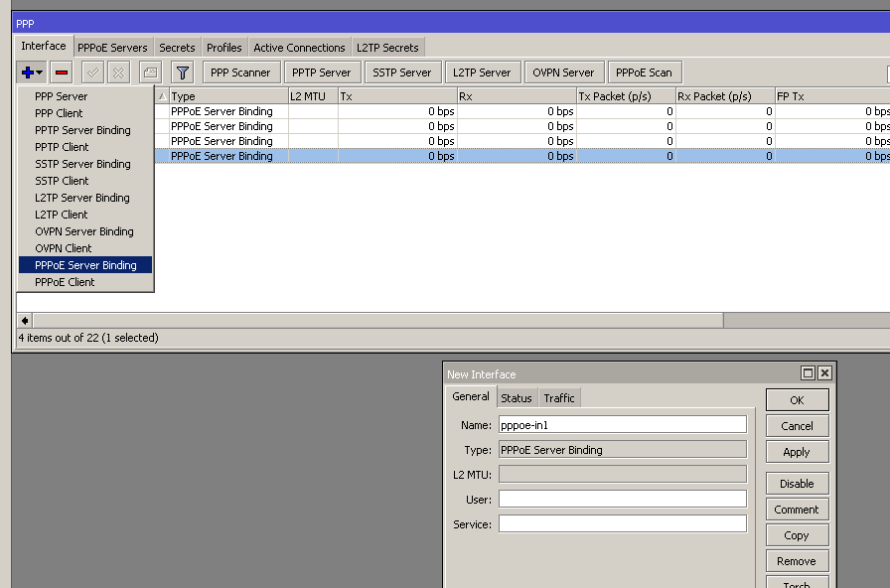
Task: Switch to the Traffic tab in dialog
Action: click(x=558, y=398)
